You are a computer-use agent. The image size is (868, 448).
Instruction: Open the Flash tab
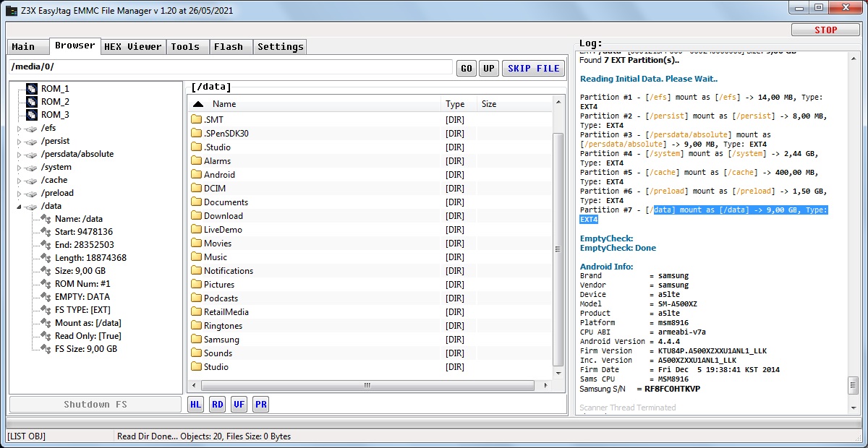pyautogui.click(x=229, y=47)
